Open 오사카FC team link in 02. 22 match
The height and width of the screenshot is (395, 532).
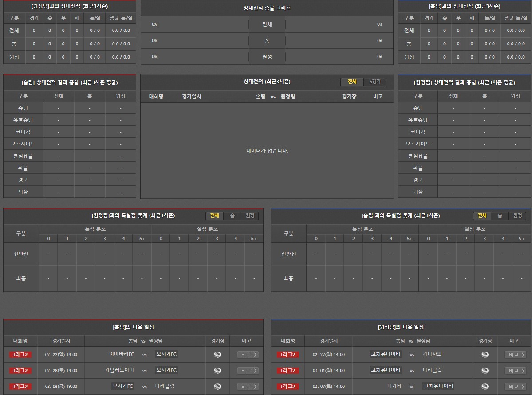pyautogui.click(x=166, y=354)
